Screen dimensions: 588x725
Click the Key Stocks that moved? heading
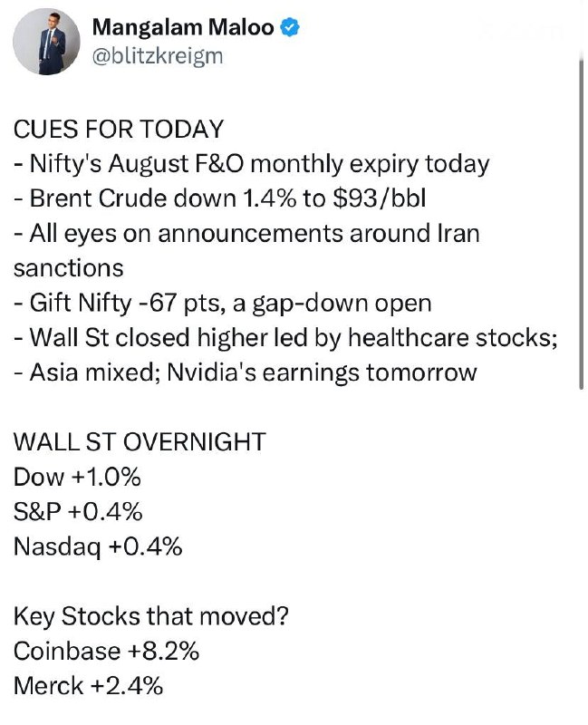(x=151, y=617)
